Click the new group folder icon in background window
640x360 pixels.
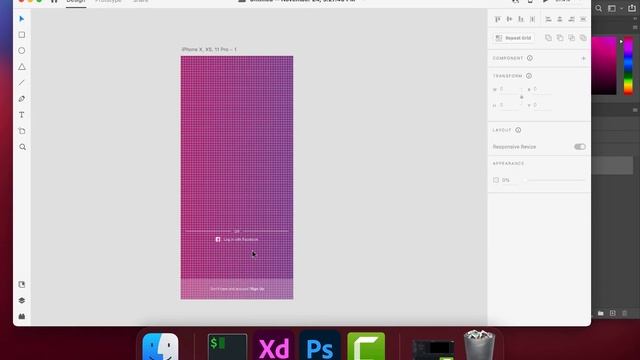(601, 313)
